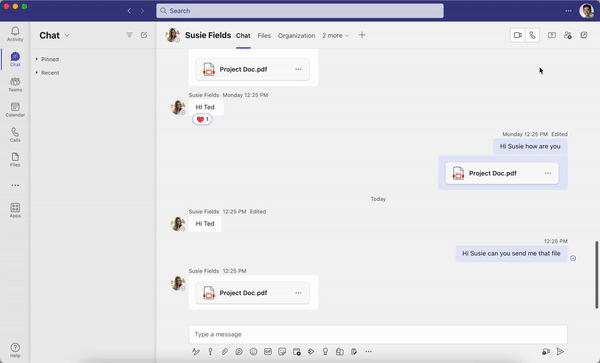
Task: Open more compose options ellipsis
Action: point(368,352)
